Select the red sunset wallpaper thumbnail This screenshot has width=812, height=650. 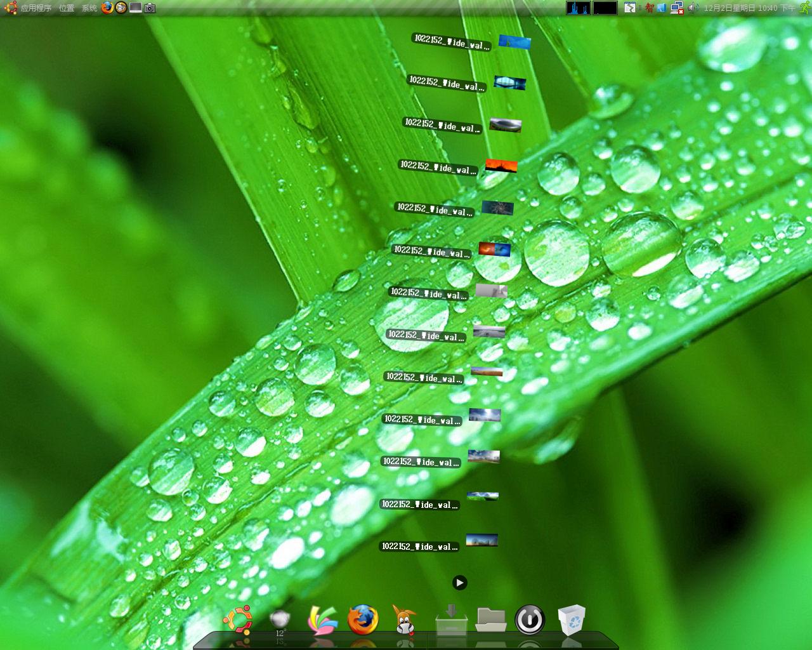(x=501, y=166)
